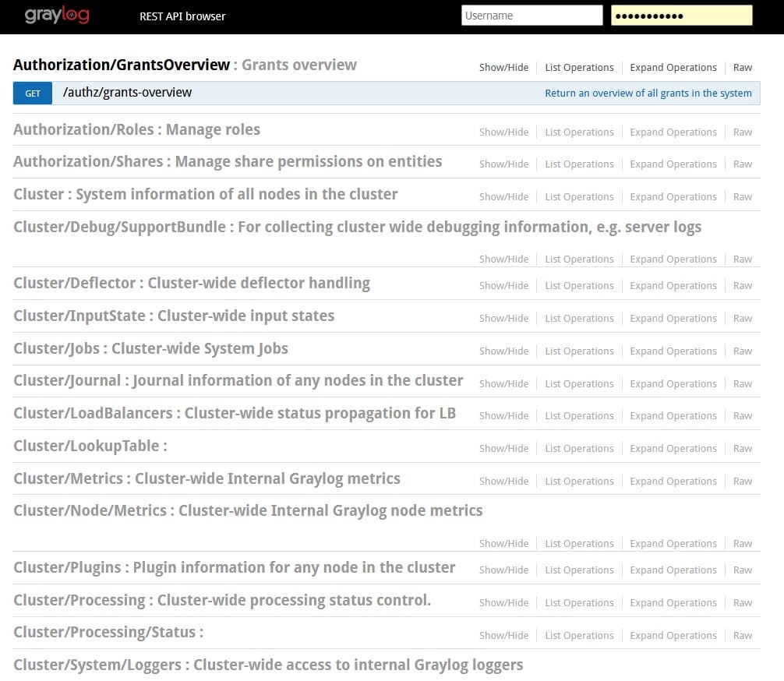This screenshot has width=784, height=681.
Task: Click into the Username input field
Action: coord(531,16)
